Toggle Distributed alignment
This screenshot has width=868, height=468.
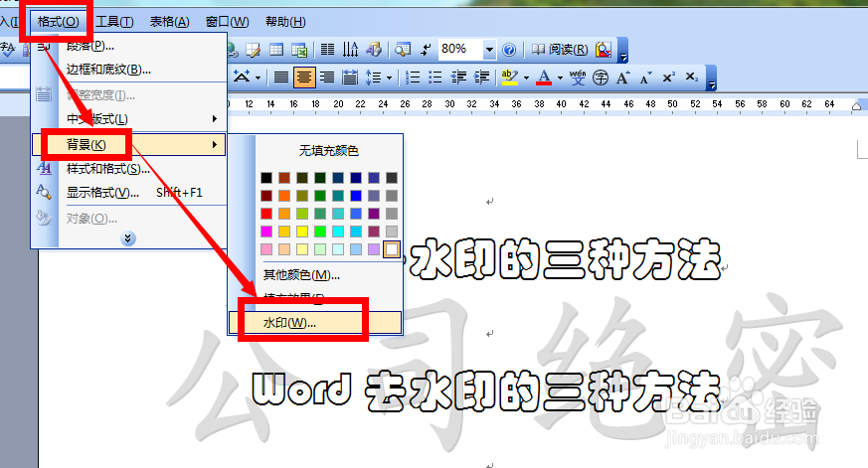point(350,77)
